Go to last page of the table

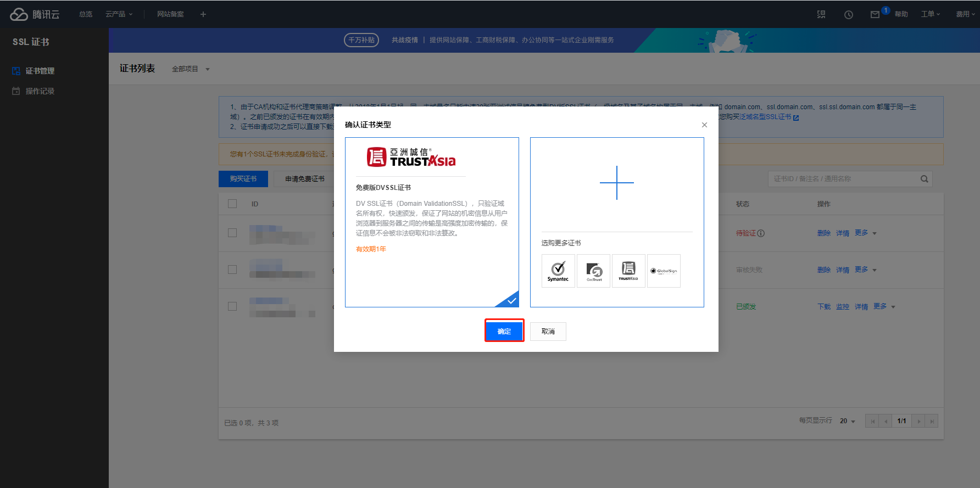point(932,421)
